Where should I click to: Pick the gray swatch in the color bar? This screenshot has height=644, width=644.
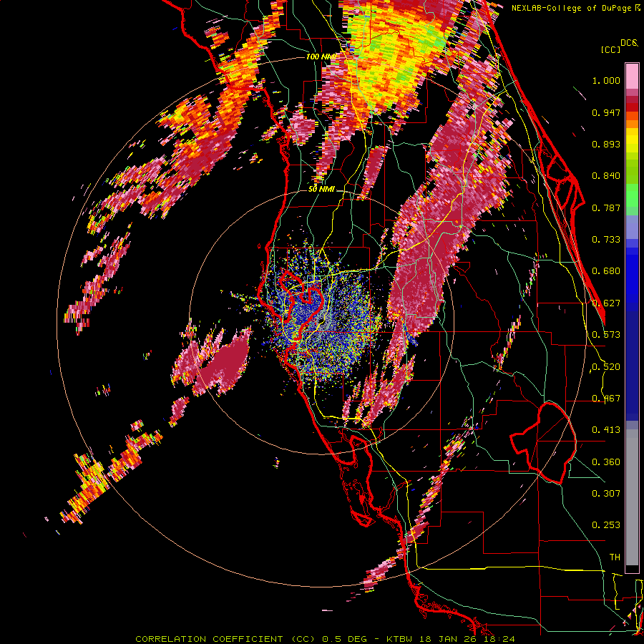(x=632, y=497)
